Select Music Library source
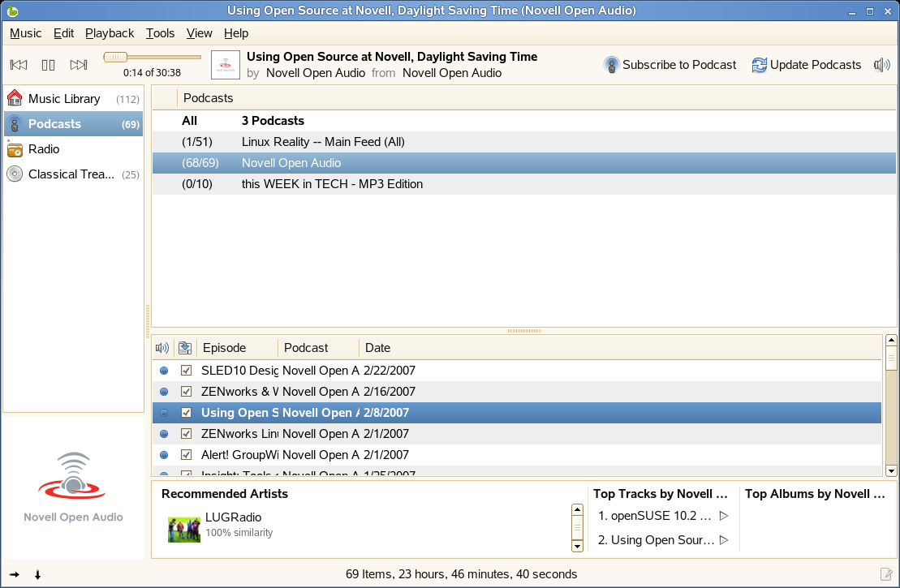This screenshot has width=900, height=588. pos(74,99)
